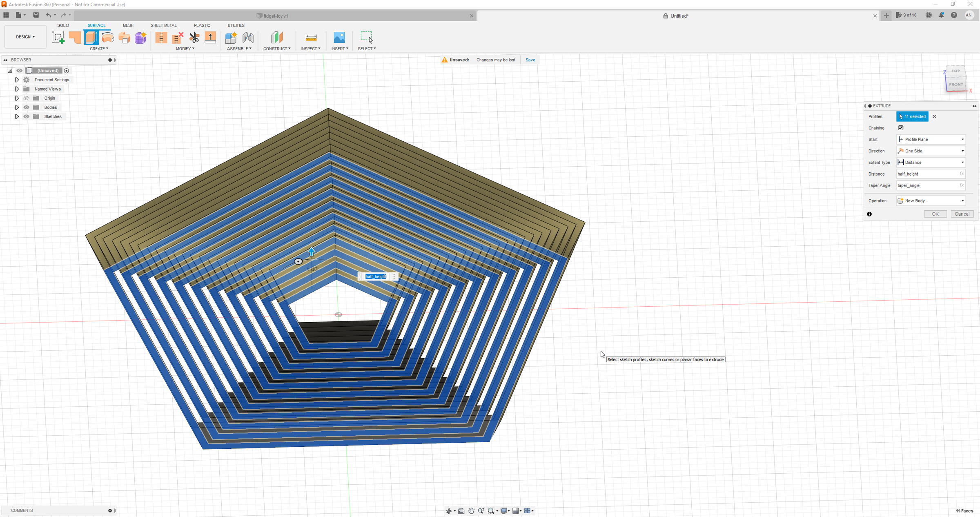
Task: Open the Extent Type dropdown
Action: click(931, 163)
